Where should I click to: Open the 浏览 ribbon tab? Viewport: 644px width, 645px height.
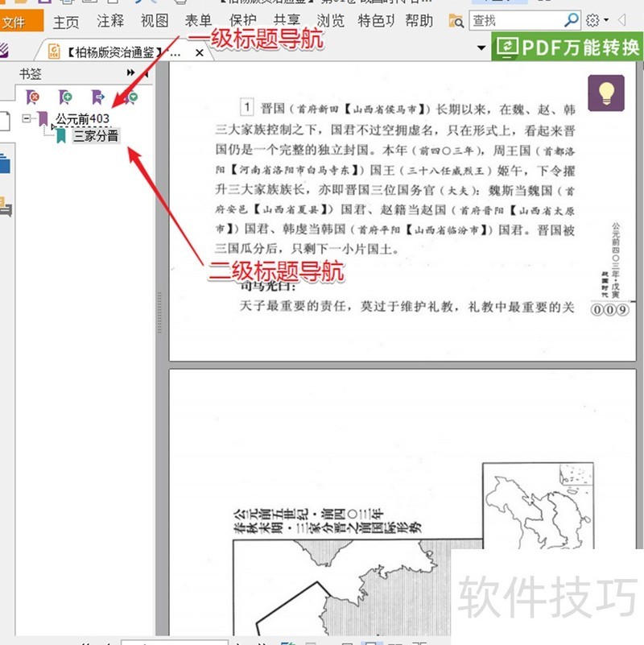[x=331, y=21]
